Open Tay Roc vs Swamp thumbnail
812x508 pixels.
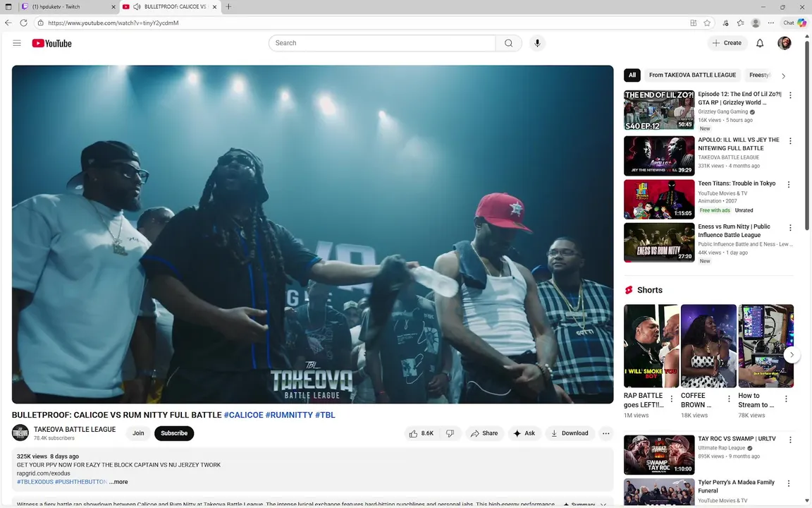[659, 454]
